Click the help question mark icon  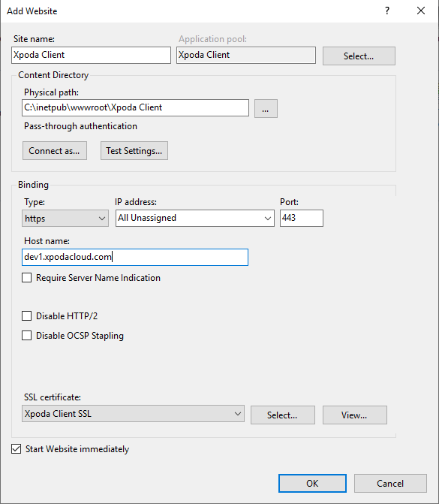387,11
